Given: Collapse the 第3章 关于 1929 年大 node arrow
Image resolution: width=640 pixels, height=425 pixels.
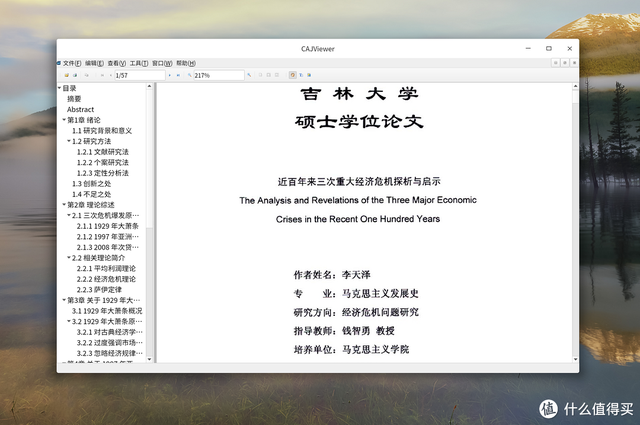Looking at the screenshot, I should (64, 300).
